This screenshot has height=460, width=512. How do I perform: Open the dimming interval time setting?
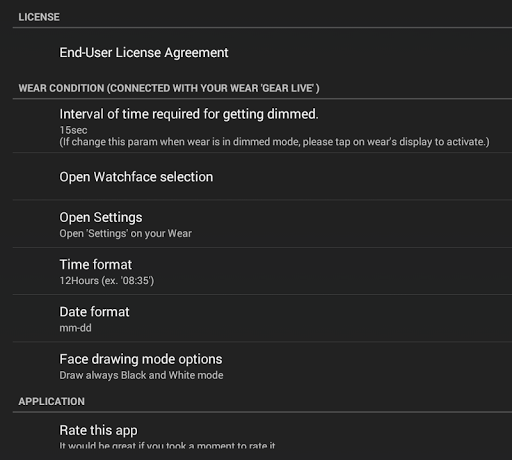click(262, 126)
